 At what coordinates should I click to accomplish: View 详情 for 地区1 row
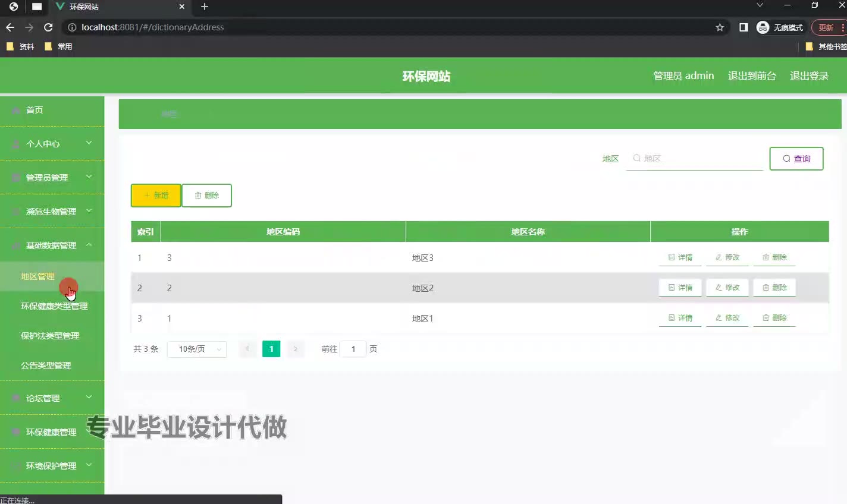680,318
